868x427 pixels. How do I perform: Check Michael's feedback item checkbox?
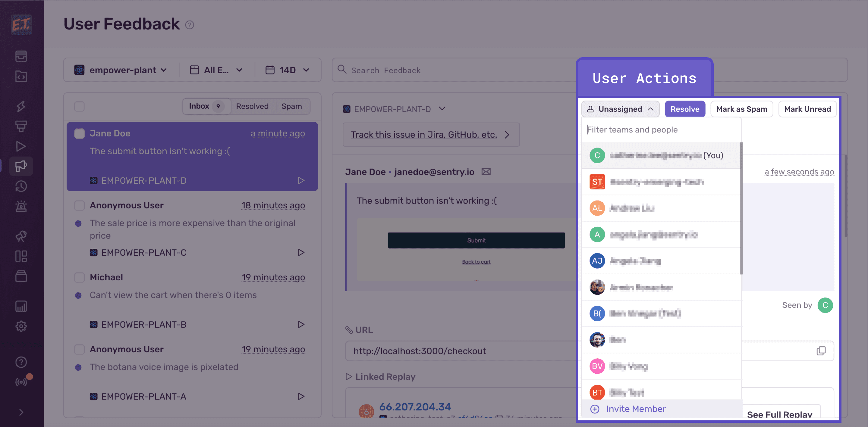79,277
